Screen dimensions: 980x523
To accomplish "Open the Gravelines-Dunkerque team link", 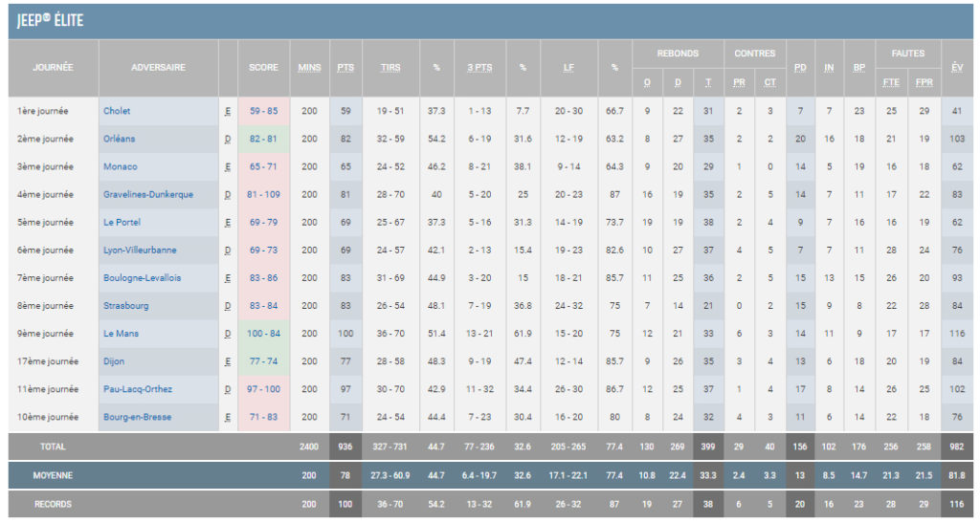I will (x=148, y=195).
